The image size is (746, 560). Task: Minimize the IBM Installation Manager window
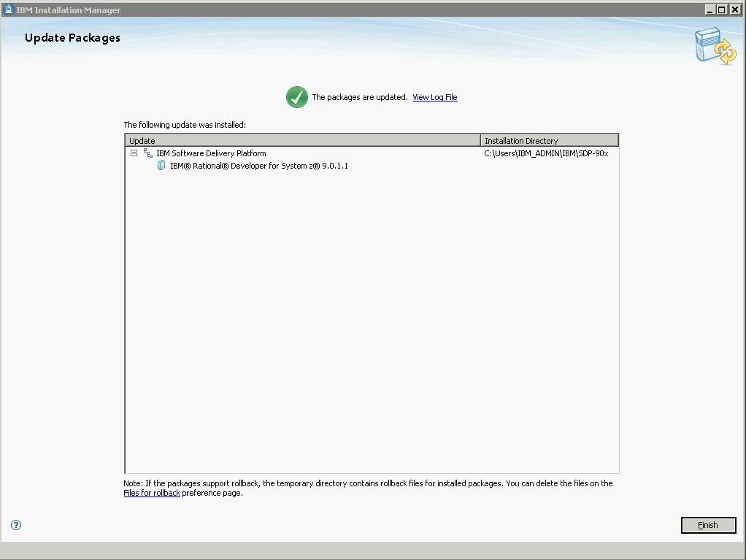(710, 9)
